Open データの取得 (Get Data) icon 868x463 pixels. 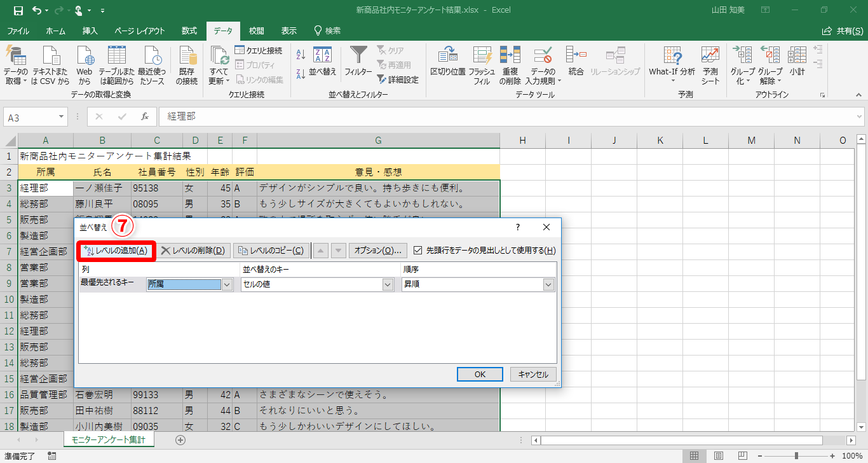(x=15, y=57)
